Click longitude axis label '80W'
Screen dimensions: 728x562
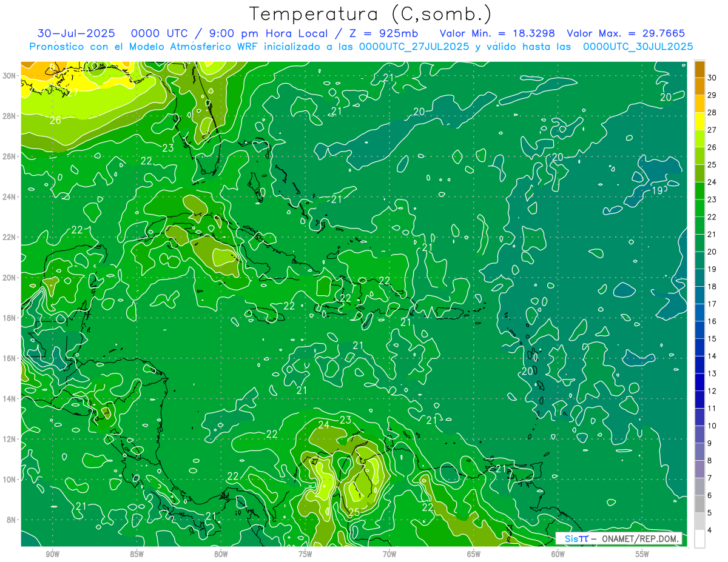click(x=221, y=554)
